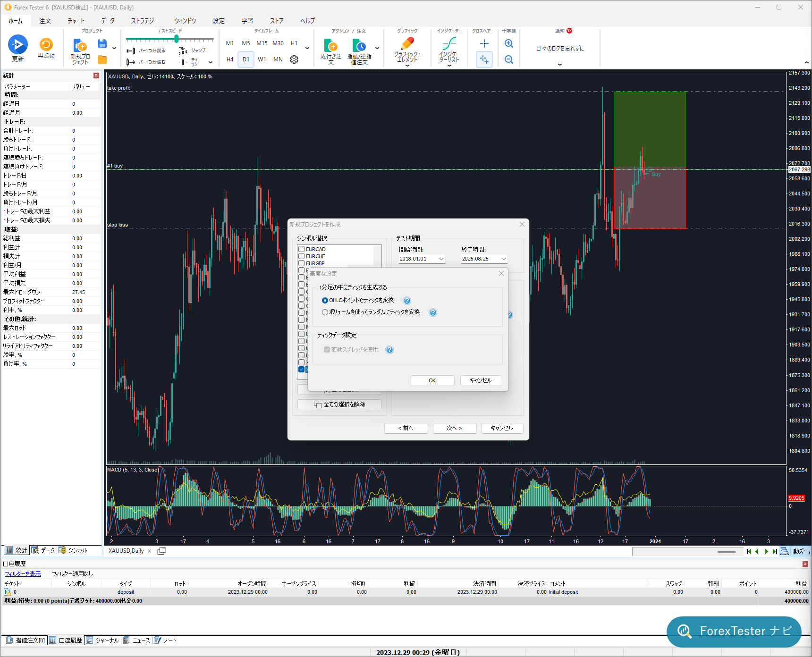Click help icon beside OHLC tick option
Image resolution: width=812 pixels, height=657 pixels.
pyautogui.click(x=407, y=301)
